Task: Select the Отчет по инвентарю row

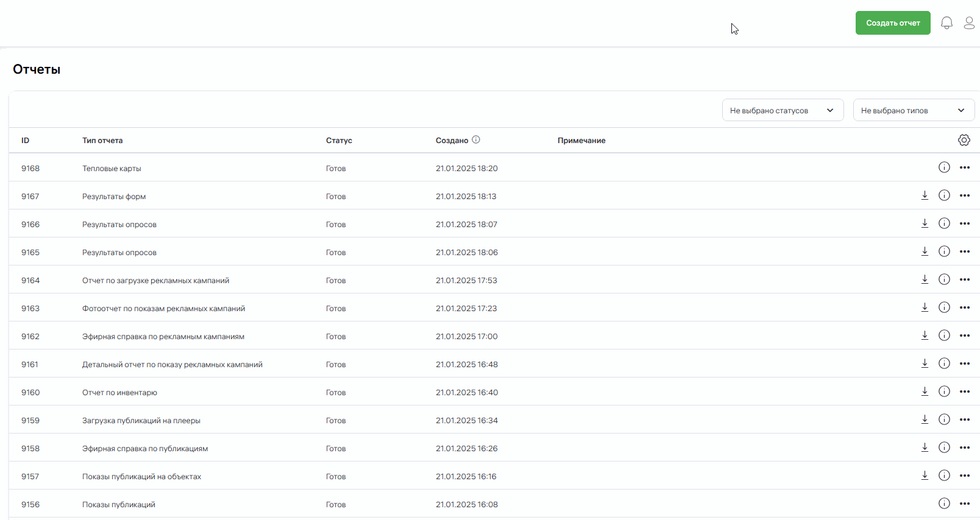Action: (x=119, y=393)
